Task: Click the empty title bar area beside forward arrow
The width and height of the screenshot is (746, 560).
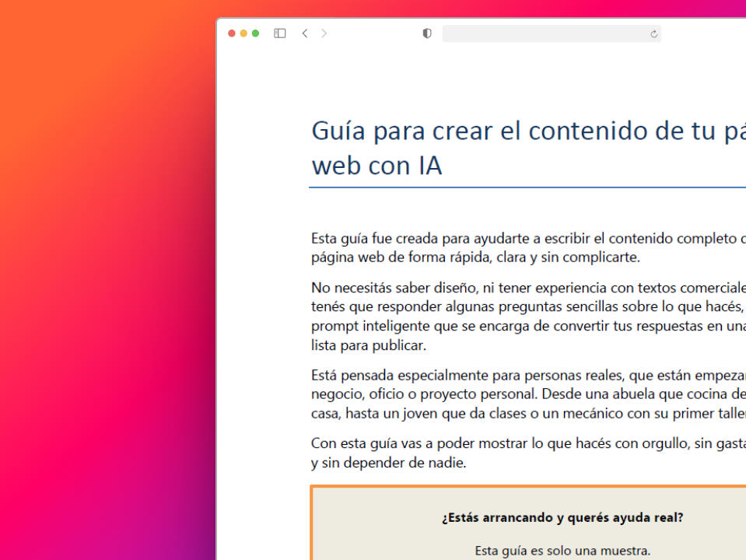Action: pyautogui.click(x=373, y=33)
